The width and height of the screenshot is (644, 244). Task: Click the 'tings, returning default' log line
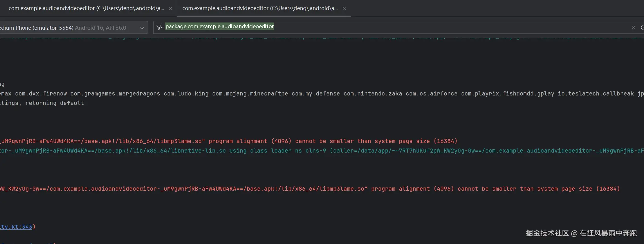pos(42,103)
